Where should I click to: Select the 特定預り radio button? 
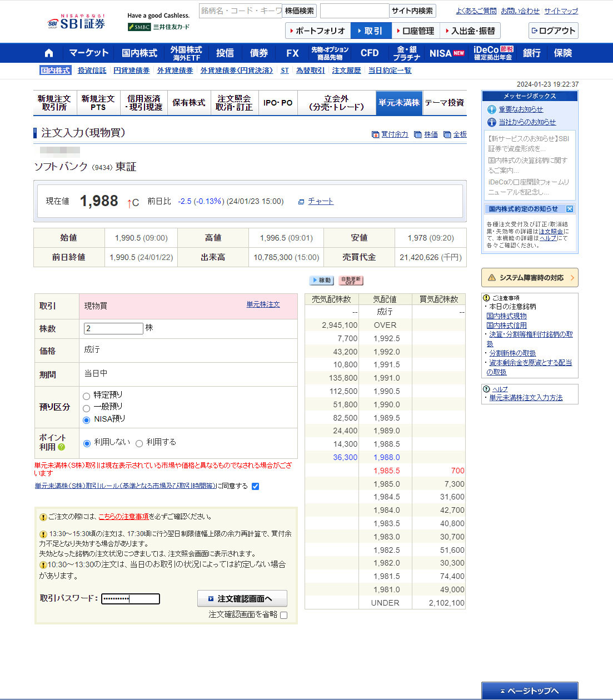86,396
